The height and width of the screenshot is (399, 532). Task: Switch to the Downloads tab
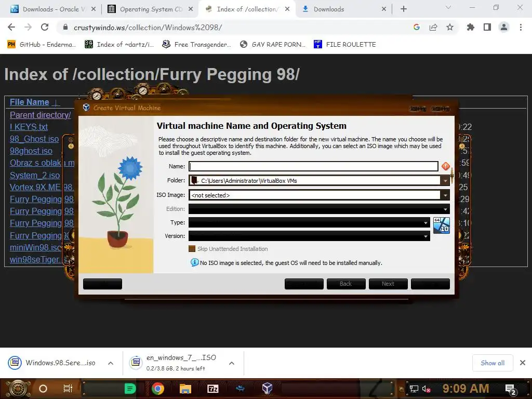[344, 9]
